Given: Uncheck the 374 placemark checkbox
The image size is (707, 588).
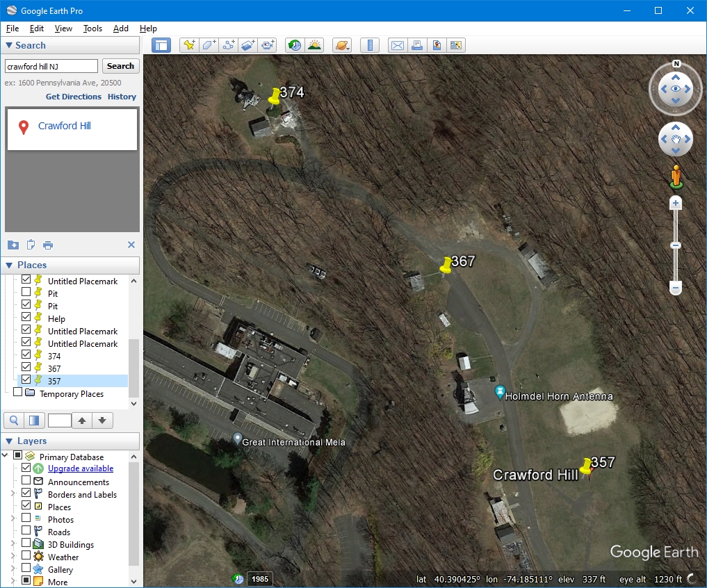Looking at the screenshot, I should click(x=26, y=355).
